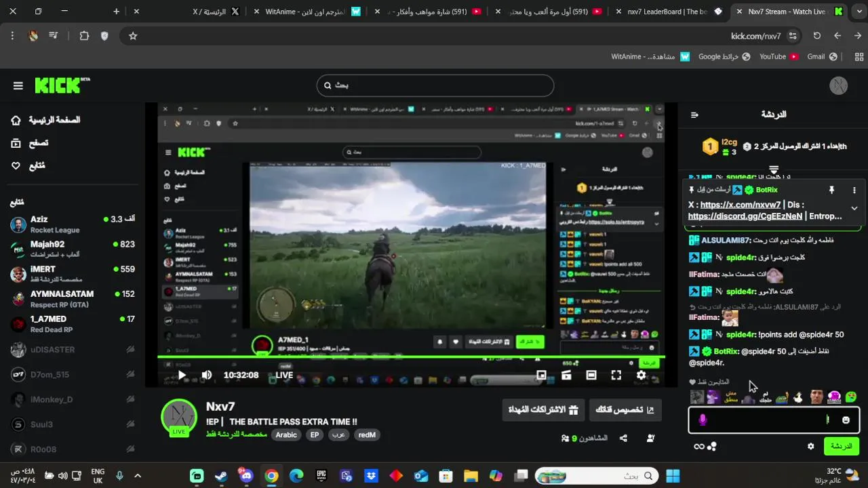
Task: Click ALSULAMI87 username in chat
Action: [x=726, y=240]
